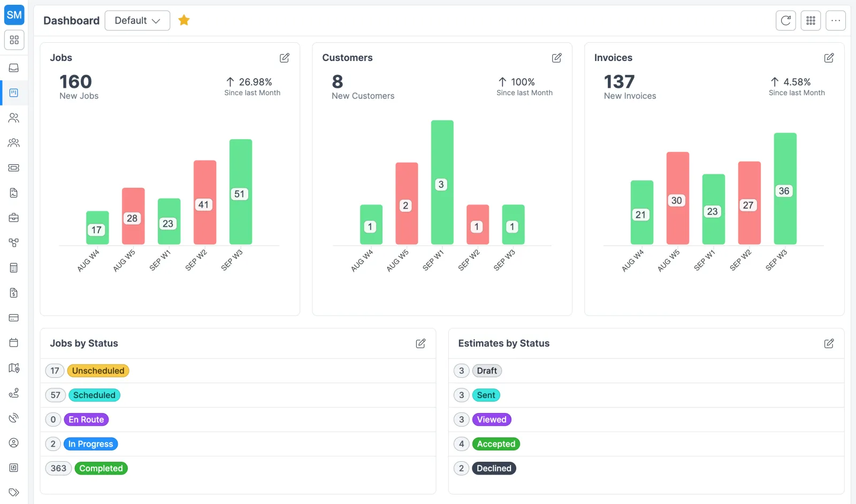The image size is (856, 504).
Task: Edit the Jobs widget
Action: coord(285,58)
